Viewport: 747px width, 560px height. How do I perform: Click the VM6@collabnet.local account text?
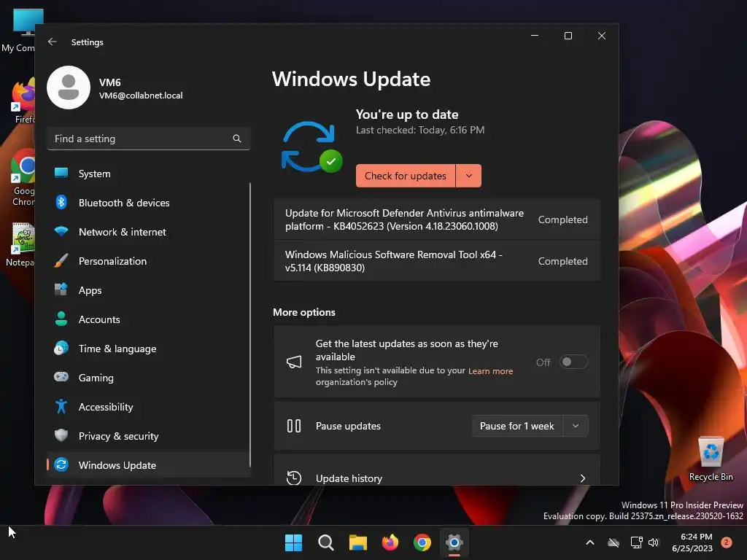click(141, 96)
